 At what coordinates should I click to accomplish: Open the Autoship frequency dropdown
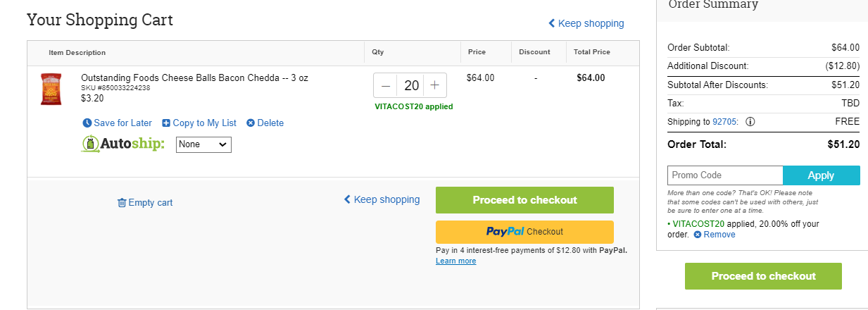(x=203, y=144)
